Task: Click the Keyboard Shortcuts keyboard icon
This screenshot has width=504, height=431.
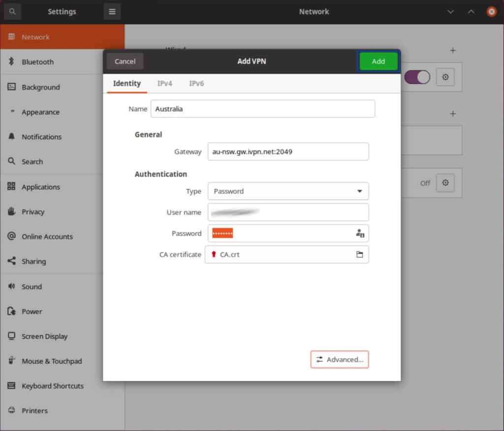Action: (12, 385)
